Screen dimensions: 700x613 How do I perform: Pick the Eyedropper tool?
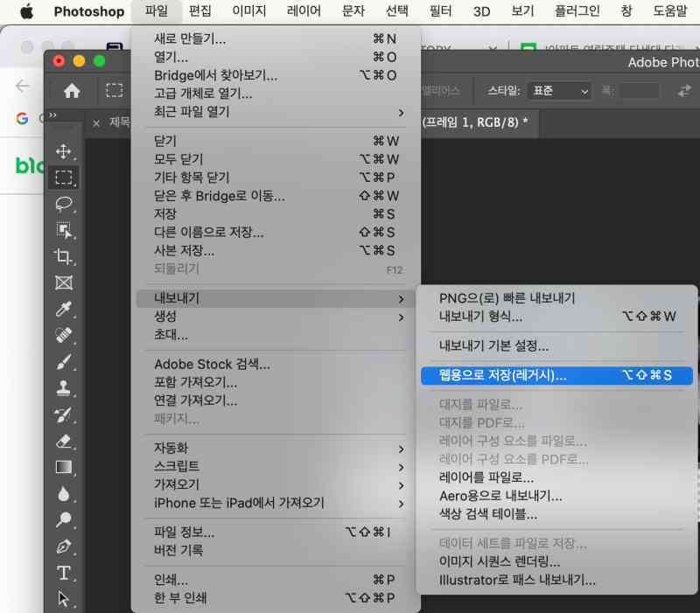pos(63,306)
